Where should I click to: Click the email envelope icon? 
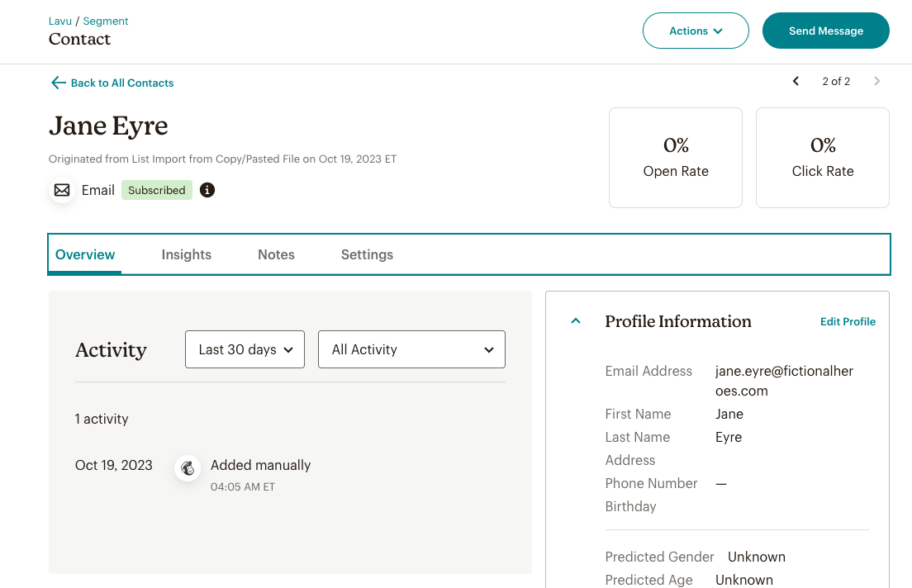pyautogui.click(x=62, y=190)
